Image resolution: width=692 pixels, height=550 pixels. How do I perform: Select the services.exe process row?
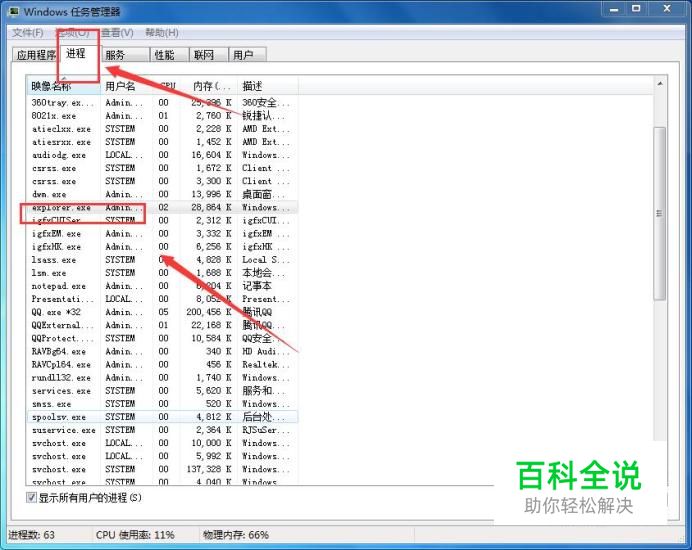click(x=162, y=391)
